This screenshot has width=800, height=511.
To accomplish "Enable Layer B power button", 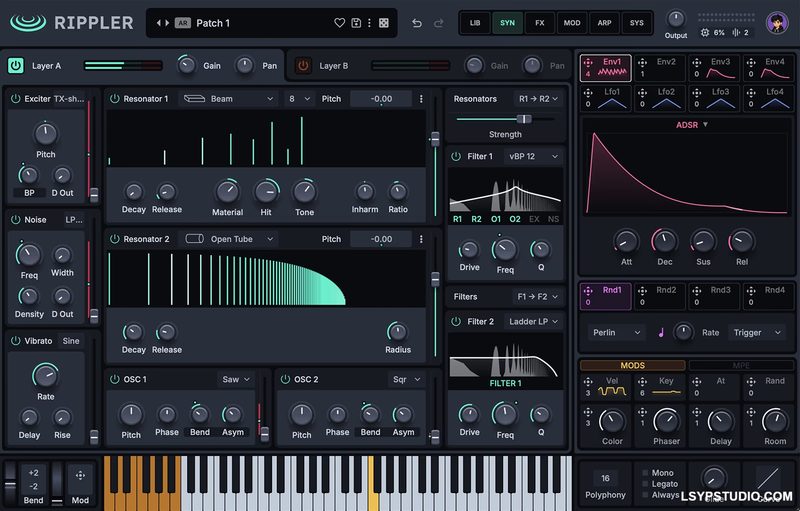I will pyautogui.click(x=303, y=66).
